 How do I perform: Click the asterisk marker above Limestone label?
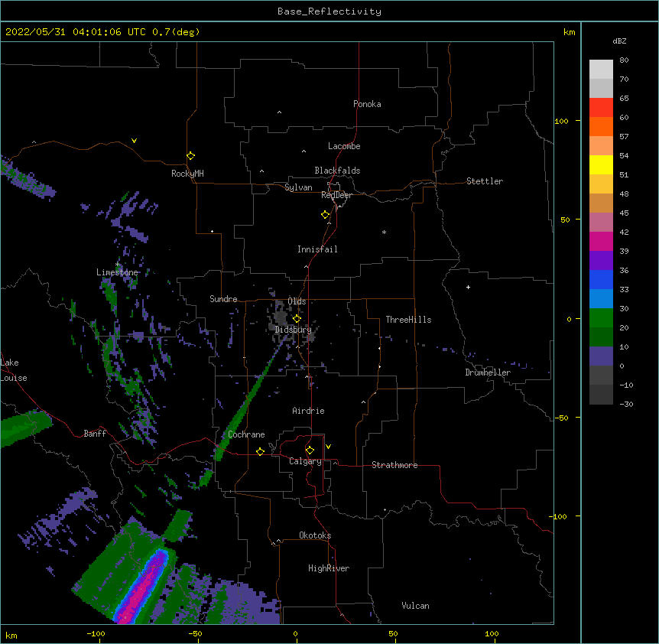(x=117, y=265)
